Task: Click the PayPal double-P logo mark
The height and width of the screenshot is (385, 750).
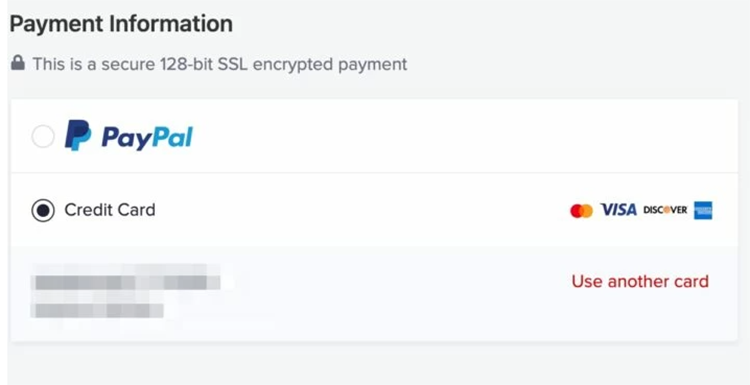Action: [x=78, y=135]
